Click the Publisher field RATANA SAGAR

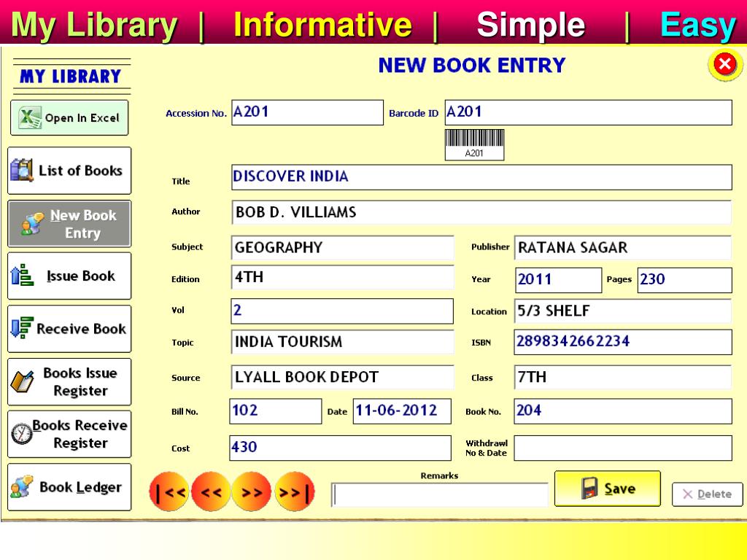coord(623,248)
